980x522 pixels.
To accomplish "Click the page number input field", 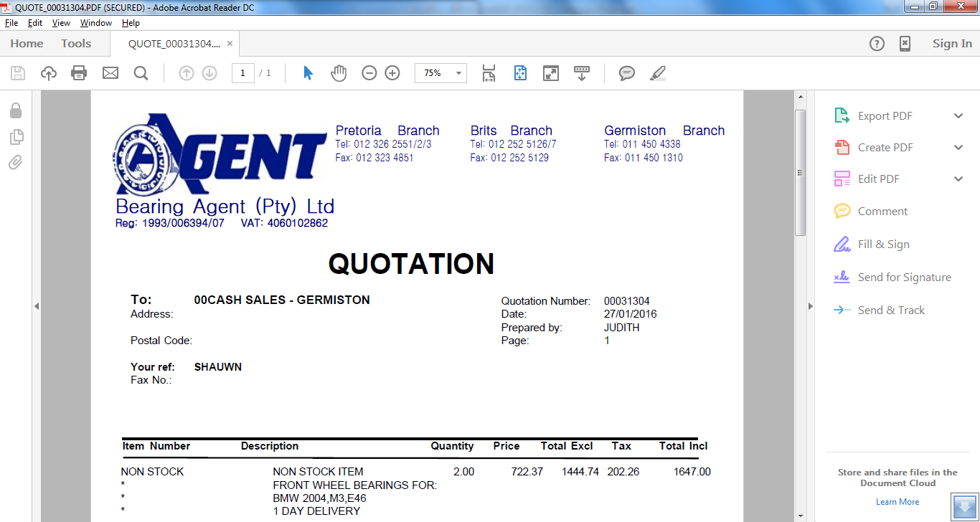I will 243,73.
